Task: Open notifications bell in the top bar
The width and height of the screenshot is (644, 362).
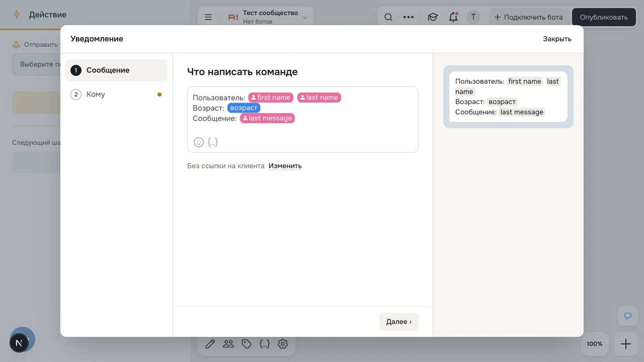Action: [453, 17]
